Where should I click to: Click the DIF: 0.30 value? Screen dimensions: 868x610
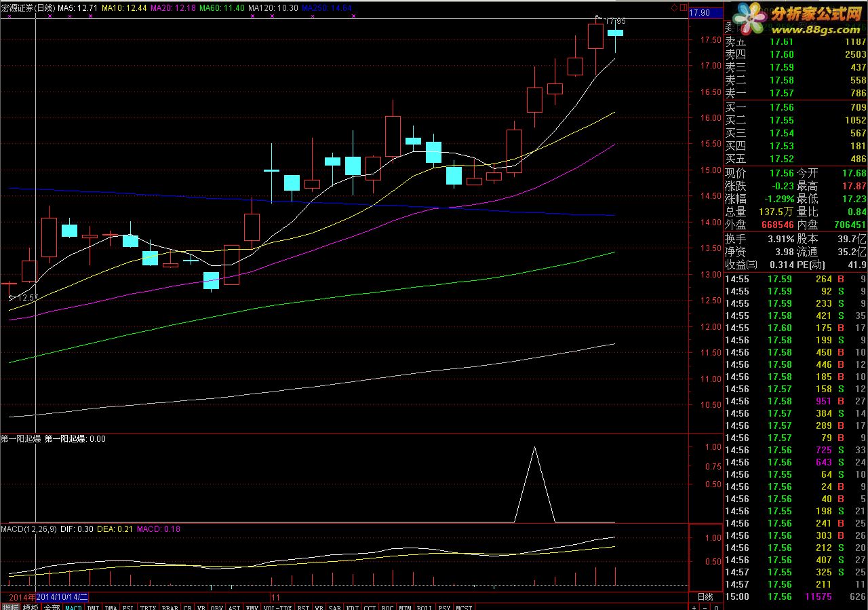pyautogui.click(x=77, y=529)
